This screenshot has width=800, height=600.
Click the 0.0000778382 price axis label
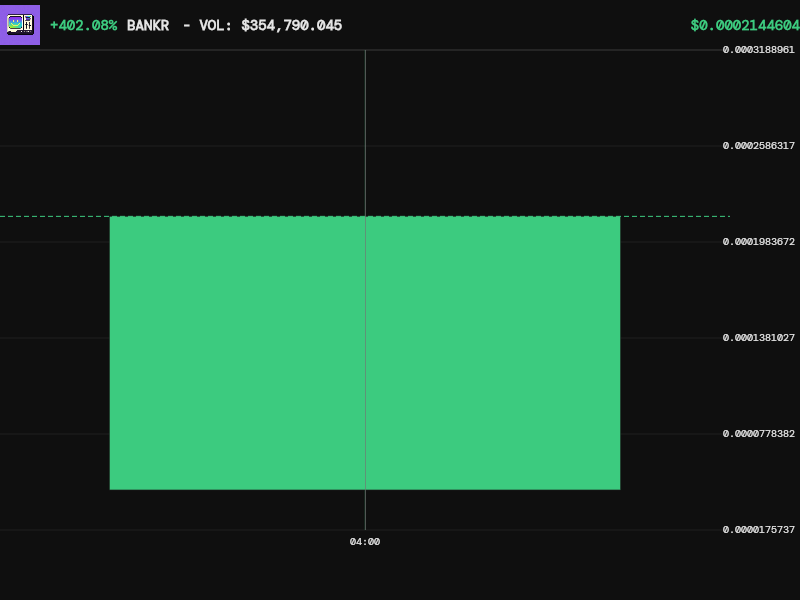click(x=759, y=434)
